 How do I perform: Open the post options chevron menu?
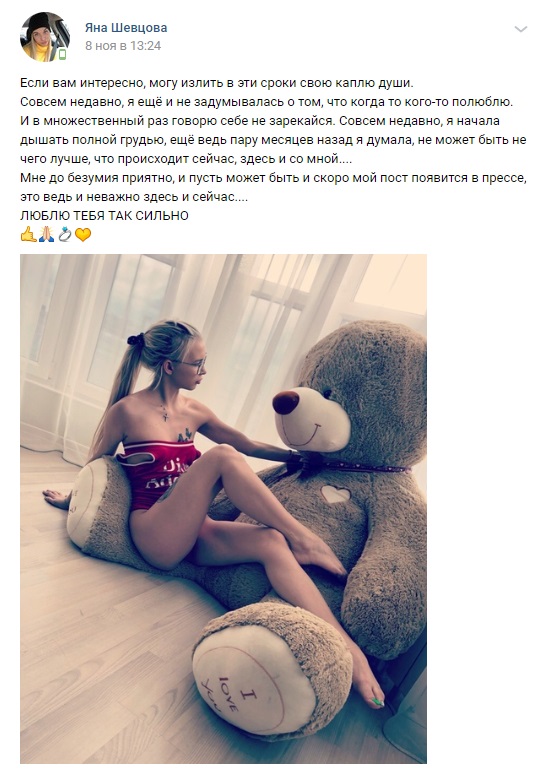(520, 30)
